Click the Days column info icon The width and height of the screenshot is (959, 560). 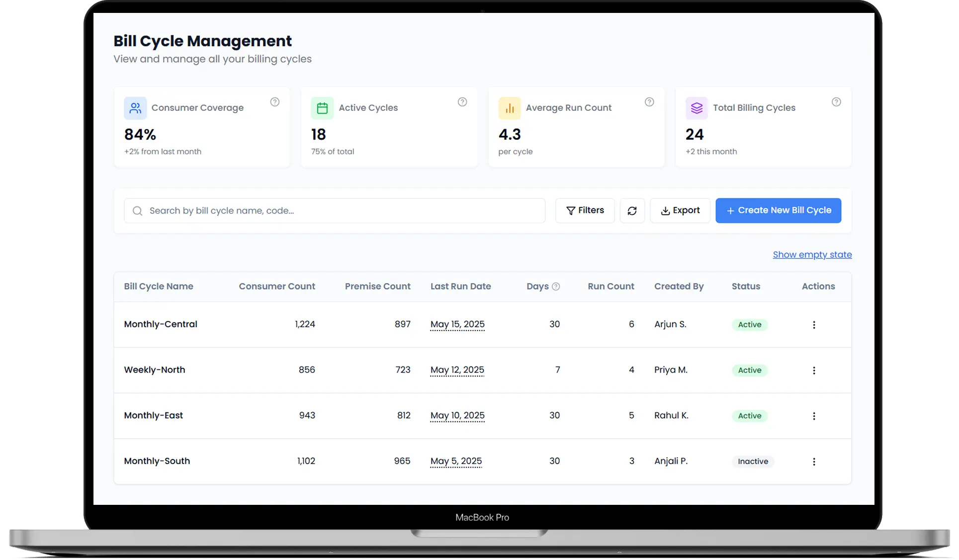click(x=556, y=287)
